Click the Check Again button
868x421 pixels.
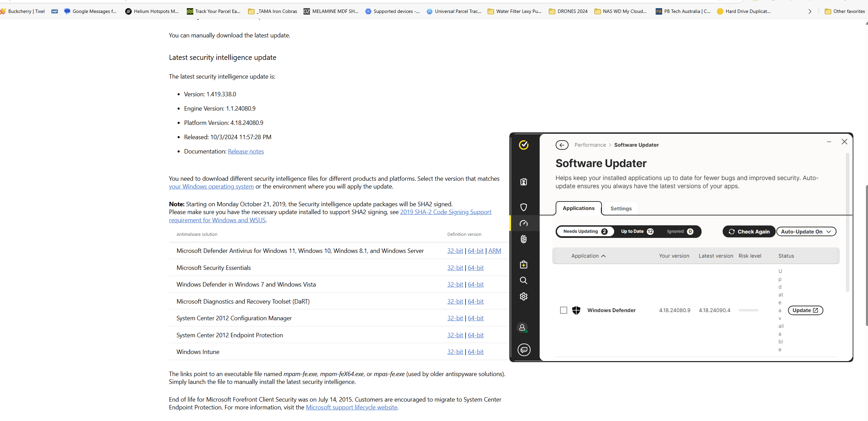pyautogui.click(x=749, y=232)
